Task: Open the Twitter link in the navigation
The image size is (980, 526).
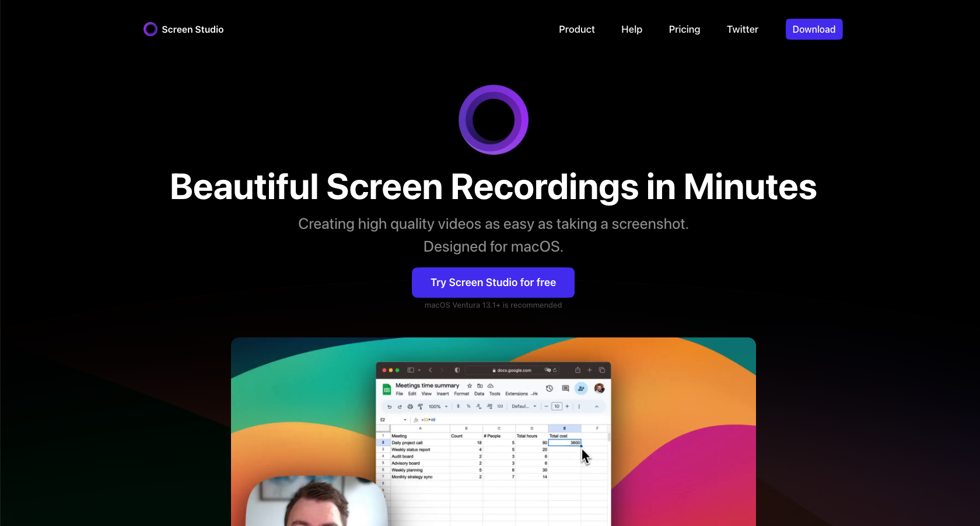Action: pyautogui.click(x=742, y=29)
